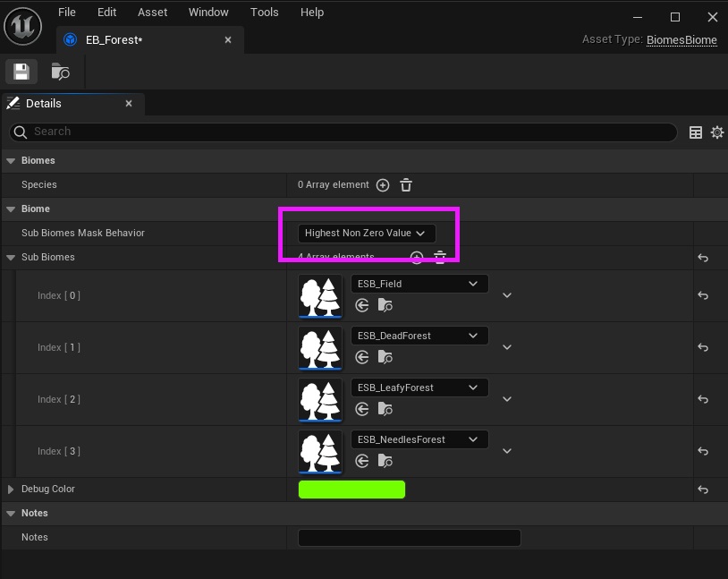Open the Tools menu

tap(264, 13)
